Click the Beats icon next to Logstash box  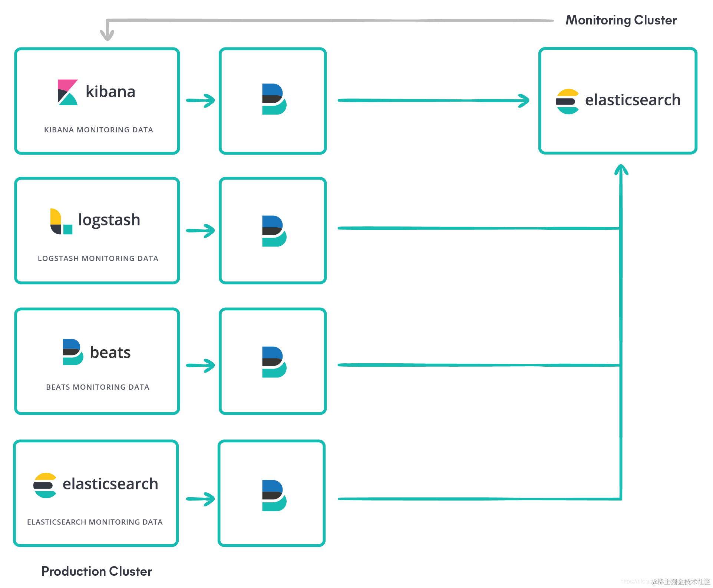click(274, 231)
